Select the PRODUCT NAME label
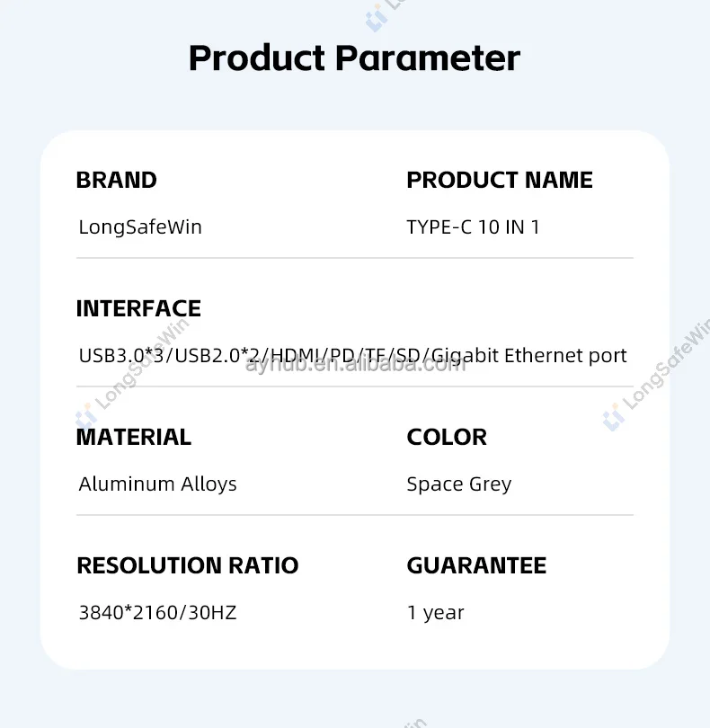710x728 pixels. (500, 180)
